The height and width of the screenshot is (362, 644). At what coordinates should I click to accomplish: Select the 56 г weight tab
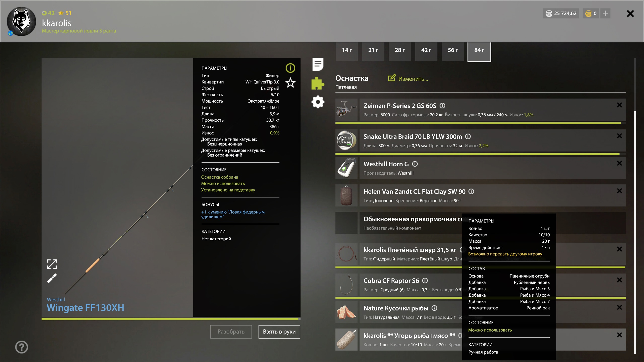point(453,52)
